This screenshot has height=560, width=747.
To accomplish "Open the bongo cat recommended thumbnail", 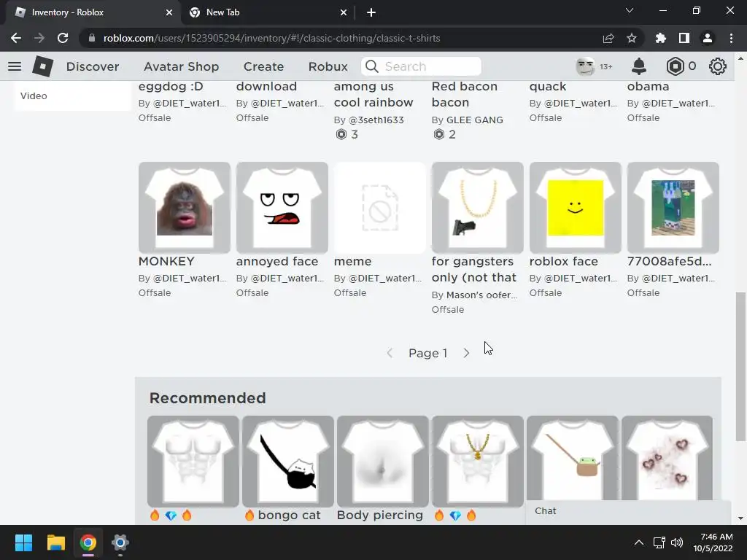I will (x=287, y=461).
